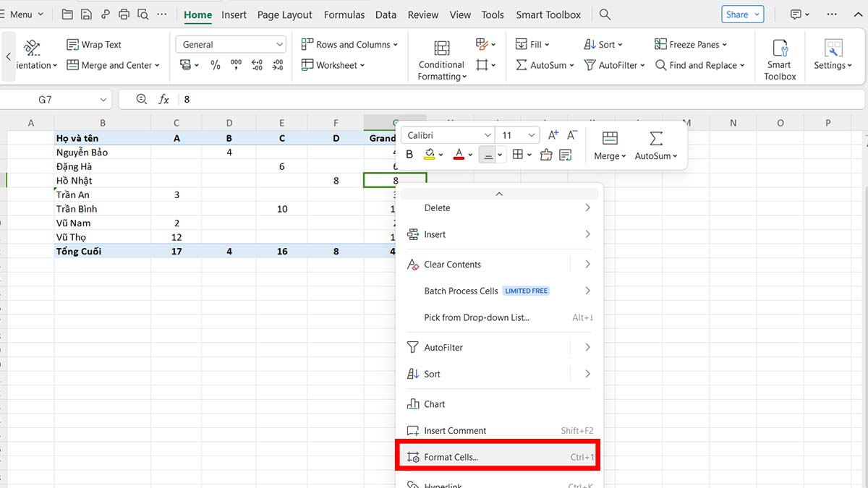Expand the Name Box G7 dropdown arrow

tap(103, 100)
